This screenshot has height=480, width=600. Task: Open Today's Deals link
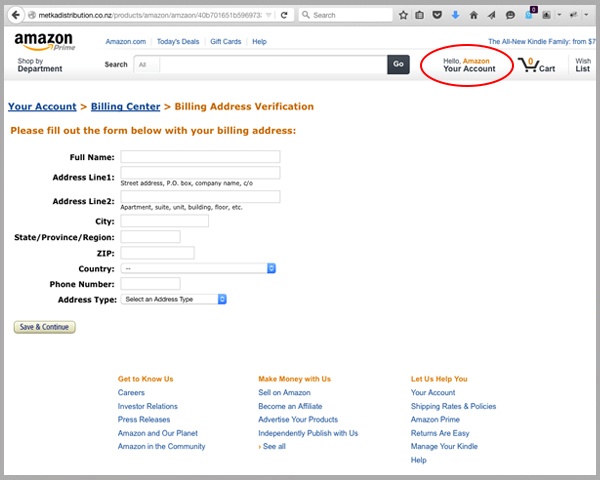point(178,41)
